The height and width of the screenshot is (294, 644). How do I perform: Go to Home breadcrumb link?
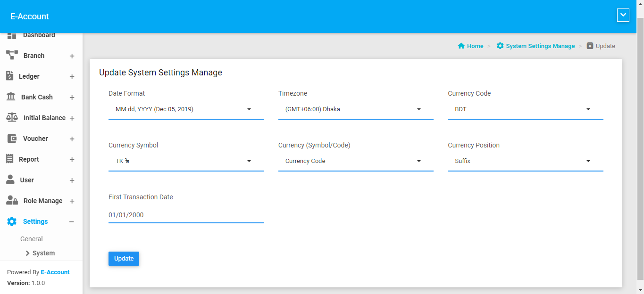point(475,46)
